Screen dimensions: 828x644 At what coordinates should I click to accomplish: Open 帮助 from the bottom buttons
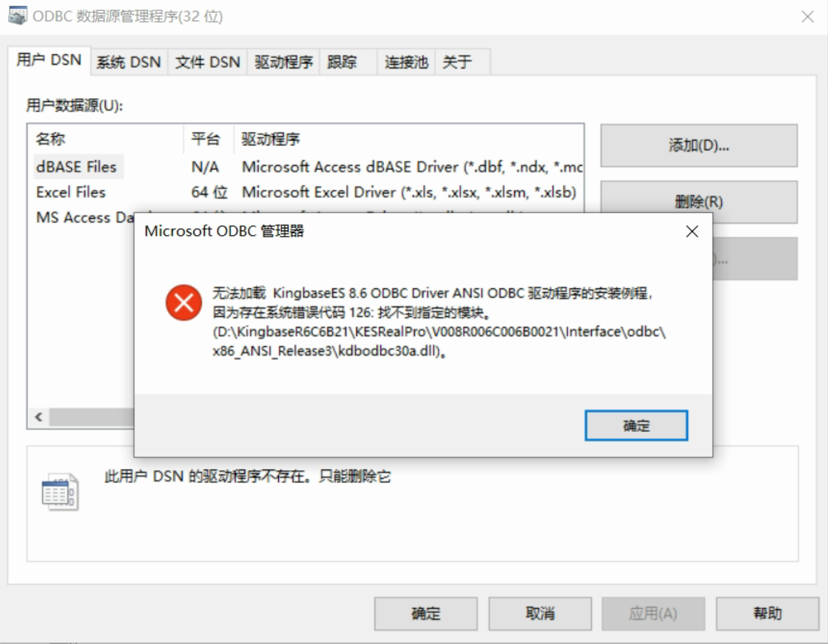(767, 614)
